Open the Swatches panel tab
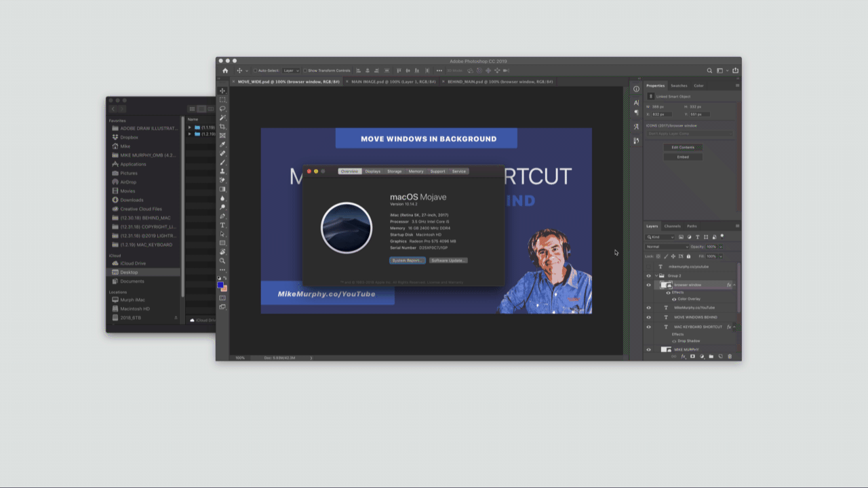 click(679, 86)
